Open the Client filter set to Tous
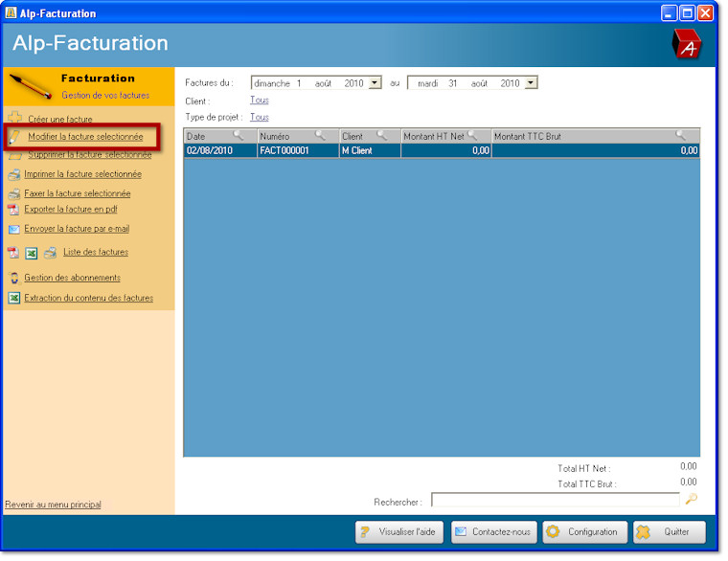728x561 pixels. point(259,101)
